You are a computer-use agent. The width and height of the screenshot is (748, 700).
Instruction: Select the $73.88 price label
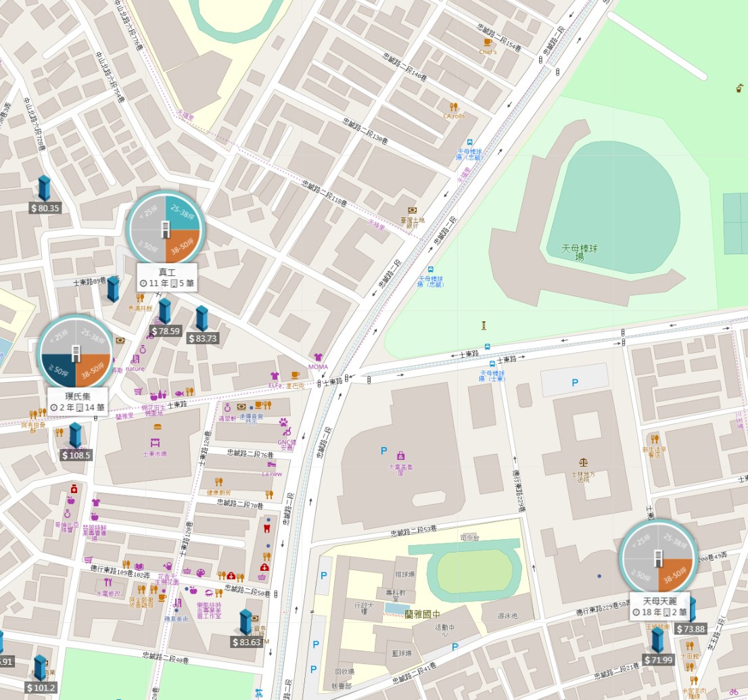(x=691, y=629)
